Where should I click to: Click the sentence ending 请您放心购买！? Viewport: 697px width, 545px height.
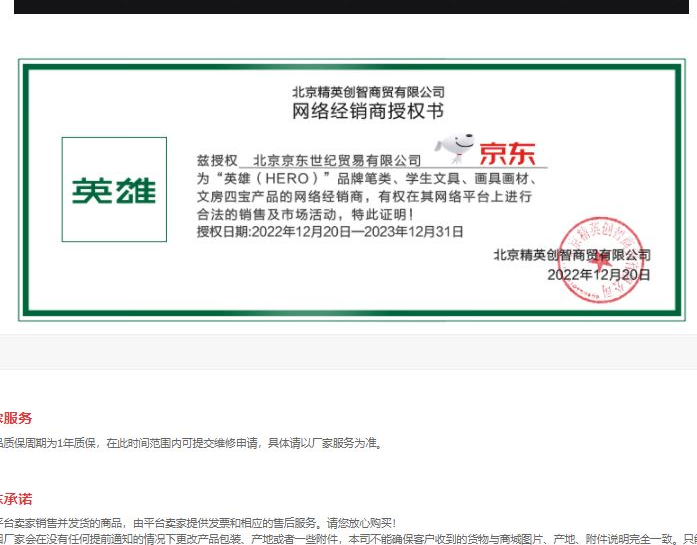coord(198,523)
